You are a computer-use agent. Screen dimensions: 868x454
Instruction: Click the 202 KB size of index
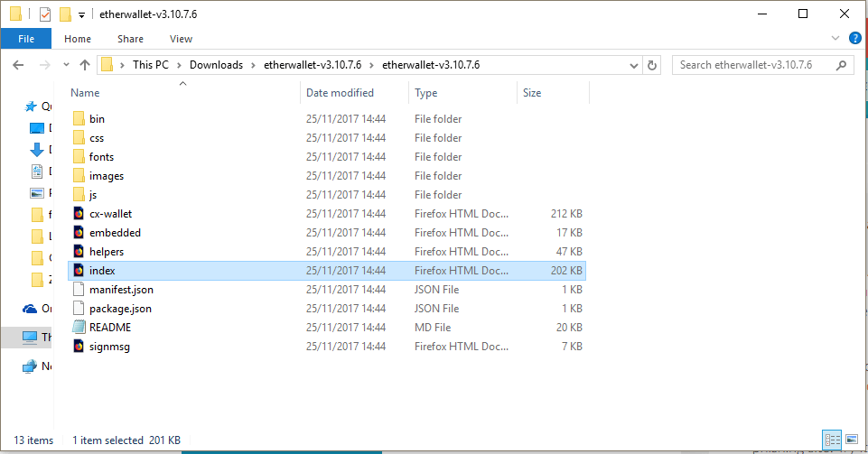point(566,271)
